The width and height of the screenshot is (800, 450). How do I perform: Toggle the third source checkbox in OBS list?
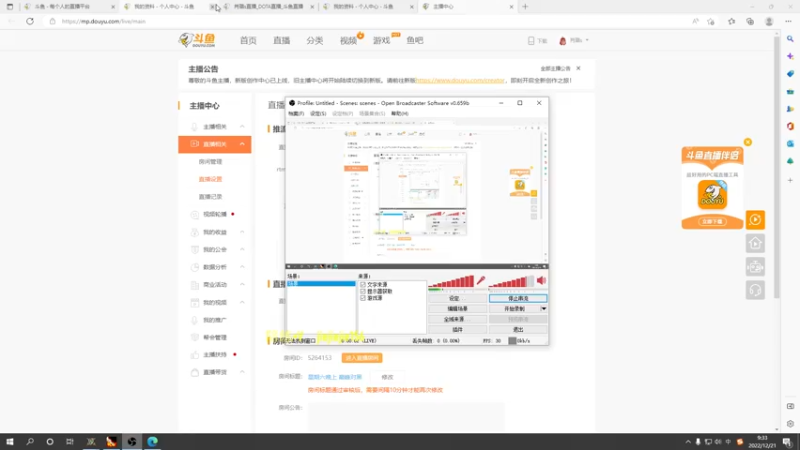pyautogui.click(x=363, y=297)
